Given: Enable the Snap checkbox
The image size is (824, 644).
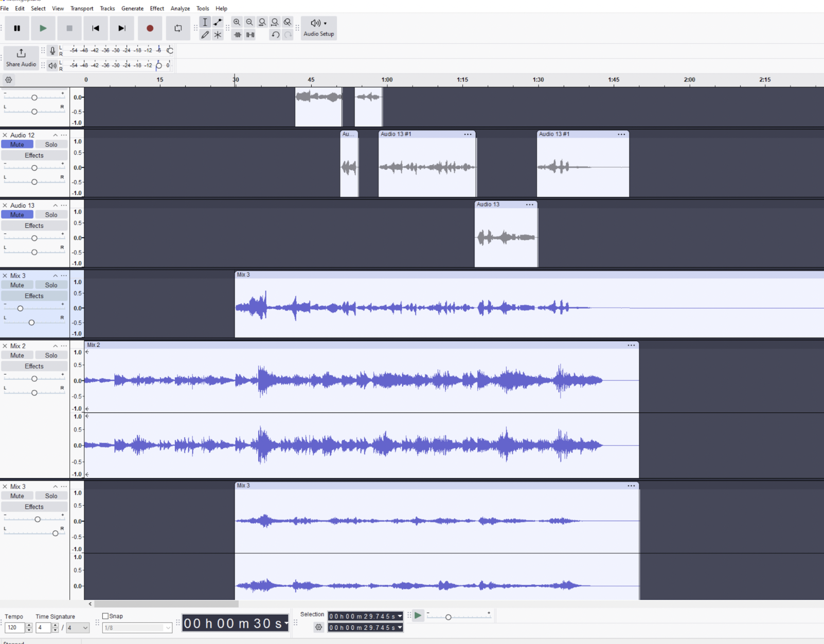Looking at the screenshot, I should coord(105,616).
